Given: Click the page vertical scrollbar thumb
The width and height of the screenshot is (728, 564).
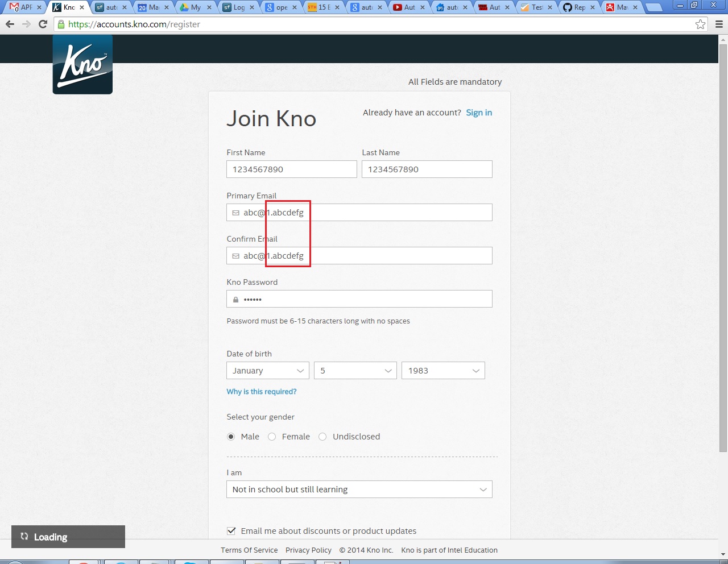Looking at the screenshot, I should pyautogui.click(x=723, y=247).
